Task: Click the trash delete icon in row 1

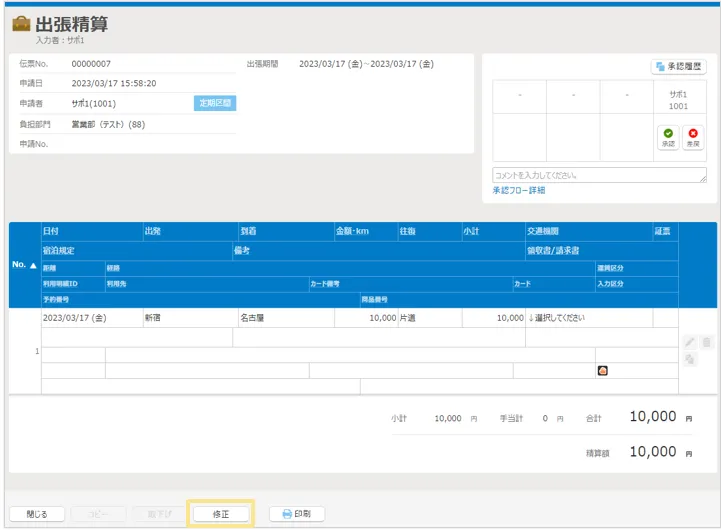Action: click(x=706, y=342)
